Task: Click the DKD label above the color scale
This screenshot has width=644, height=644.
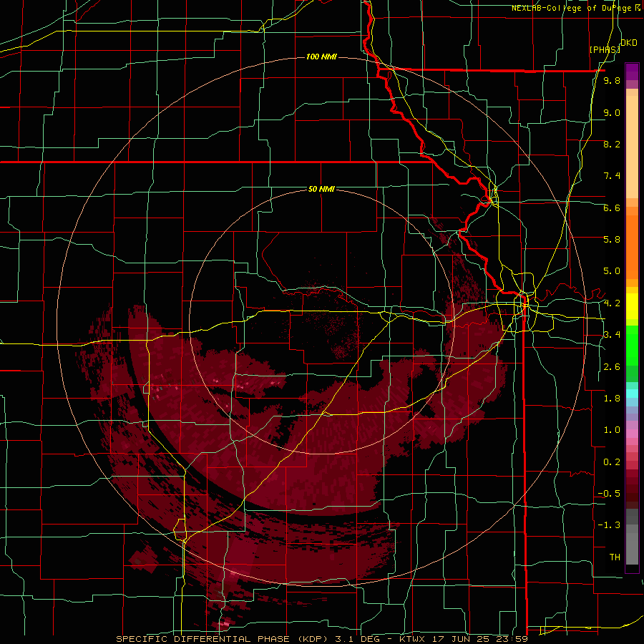Action: click(x=629, y=43)
